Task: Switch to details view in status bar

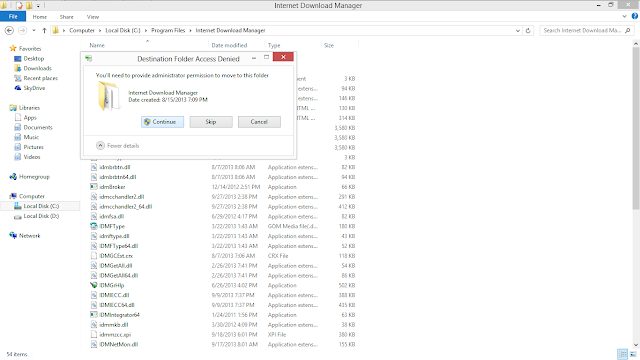Action: click(622, 354)
